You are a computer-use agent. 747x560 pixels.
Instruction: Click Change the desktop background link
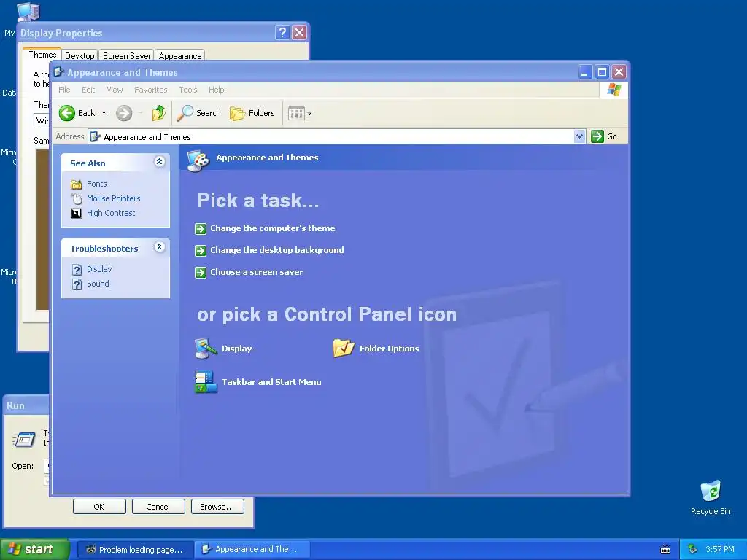(x=276, y=251)
